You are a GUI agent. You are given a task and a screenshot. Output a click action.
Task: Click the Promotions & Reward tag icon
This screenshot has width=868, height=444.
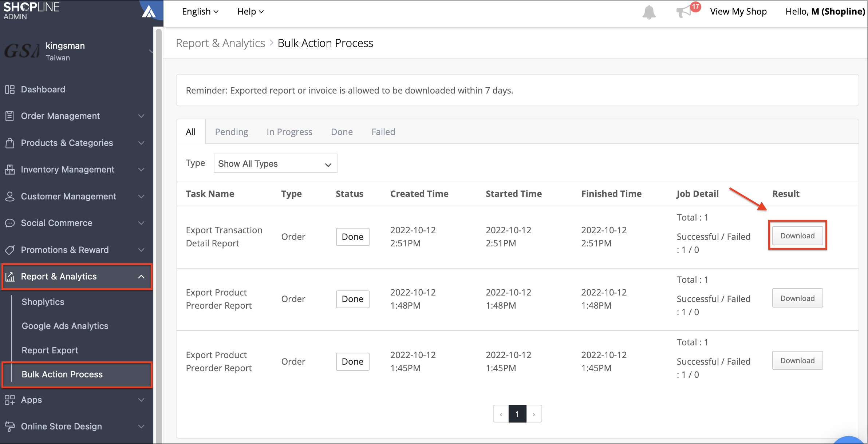10,250
